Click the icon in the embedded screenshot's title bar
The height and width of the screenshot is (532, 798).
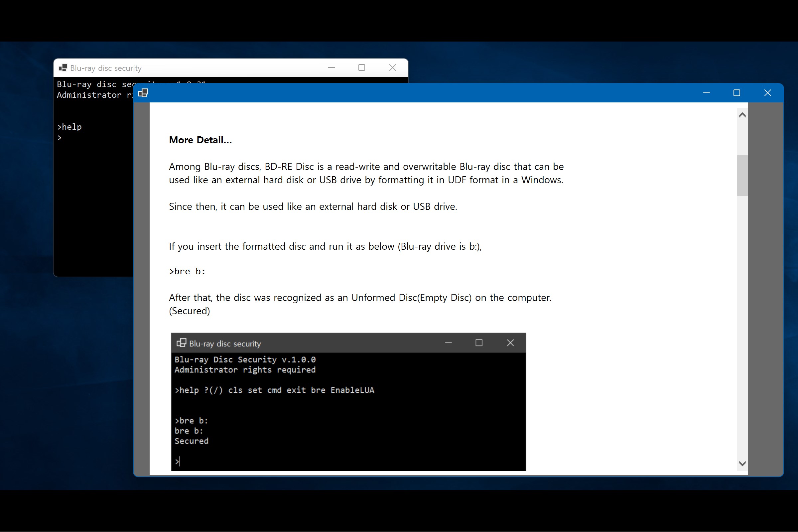[x=181, y=343]
